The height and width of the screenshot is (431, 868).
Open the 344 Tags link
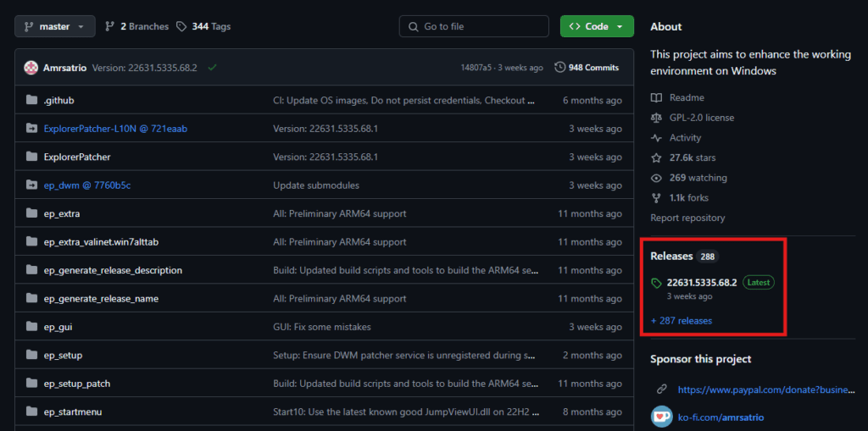tap(203, 26)
